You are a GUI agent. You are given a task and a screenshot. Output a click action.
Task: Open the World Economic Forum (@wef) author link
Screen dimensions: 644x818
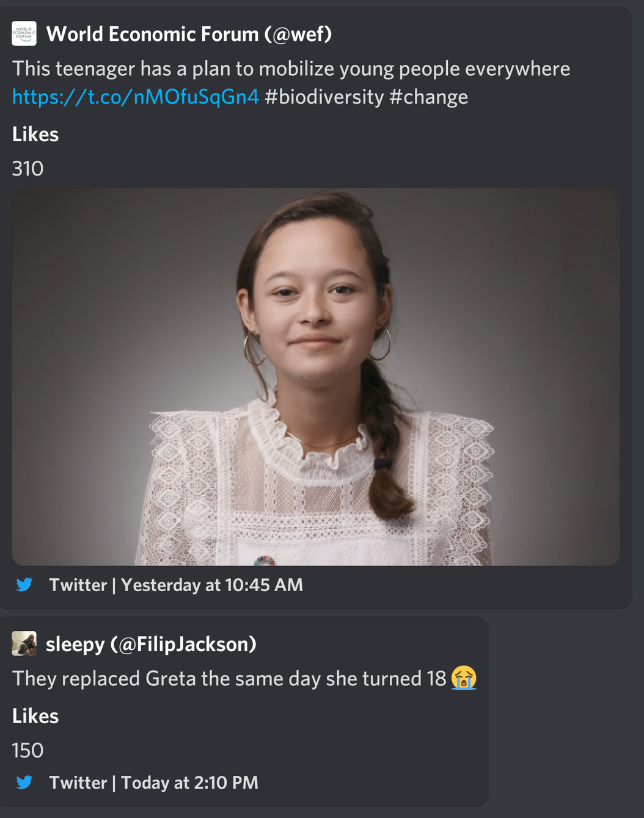189,34
